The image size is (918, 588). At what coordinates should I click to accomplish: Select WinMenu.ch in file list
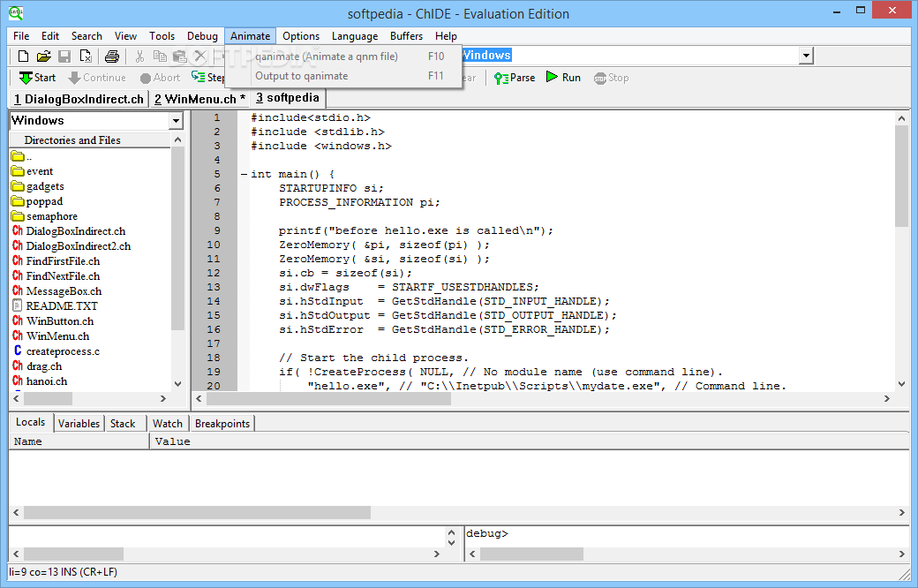pos(51,336)
